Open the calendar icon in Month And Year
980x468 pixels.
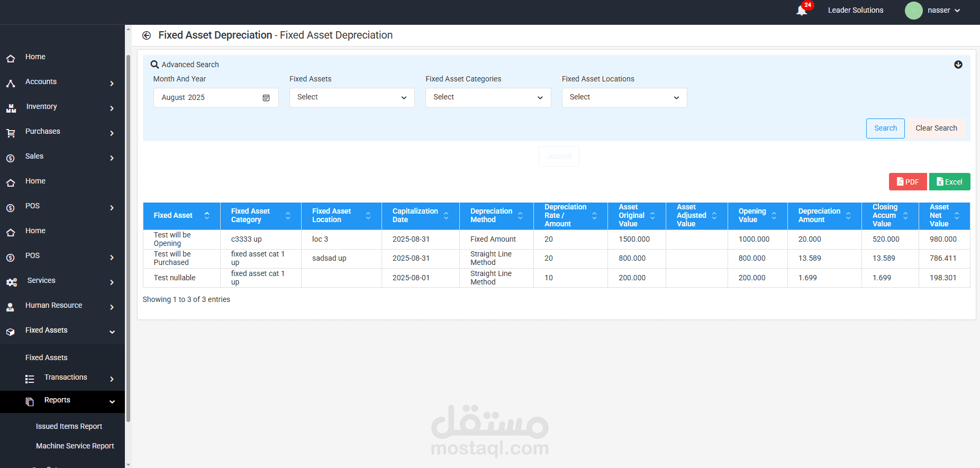click(x=266, y=98)
